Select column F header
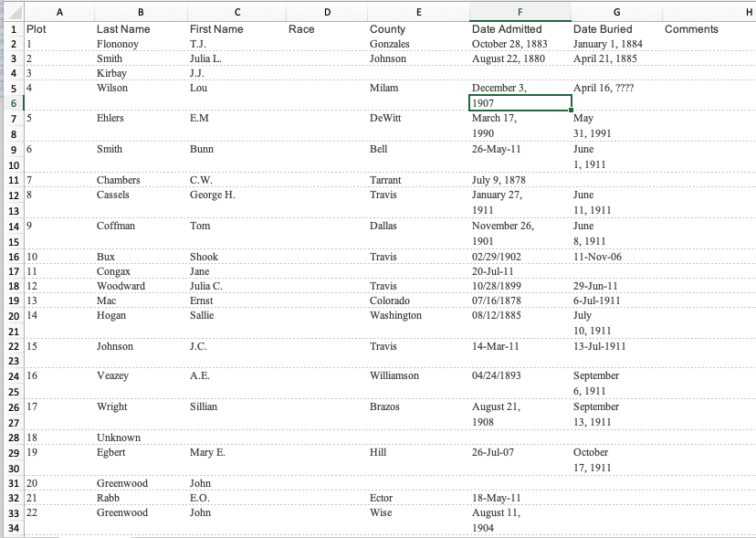Image resolution: width=756 pixels, height=538 pixels. tap(520, 12)
